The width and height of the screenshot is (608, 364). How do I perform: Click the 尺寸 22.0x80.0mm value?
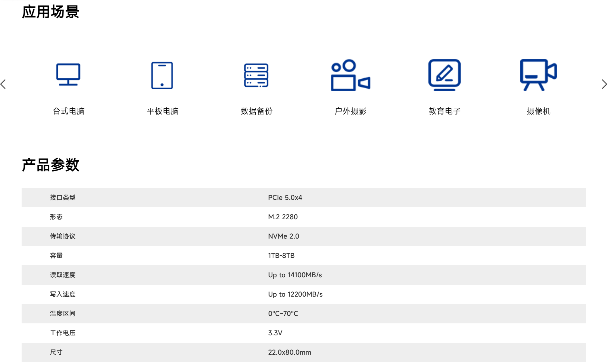(x=289, y=352)
